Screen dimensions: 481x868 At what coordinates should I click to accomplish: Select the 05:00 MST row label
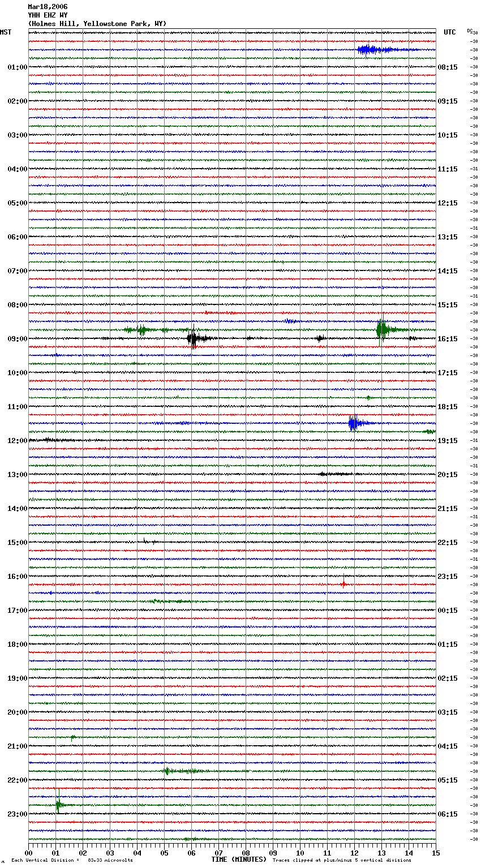click(17, 203)
